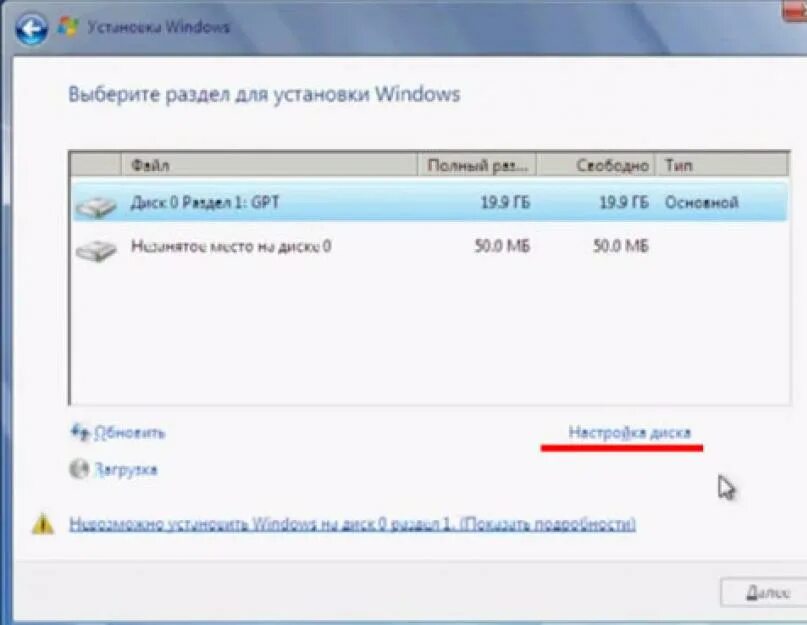Click the refresh icon beside Обновить
Screen dimensions: 807x625
[x=80, y=431]
